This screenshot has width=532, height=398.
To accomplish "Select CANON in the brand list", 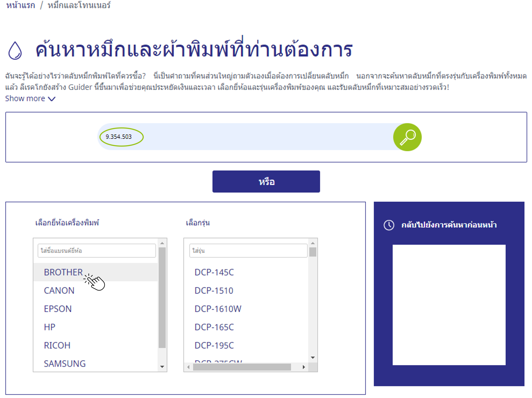I will pos(96,290).
